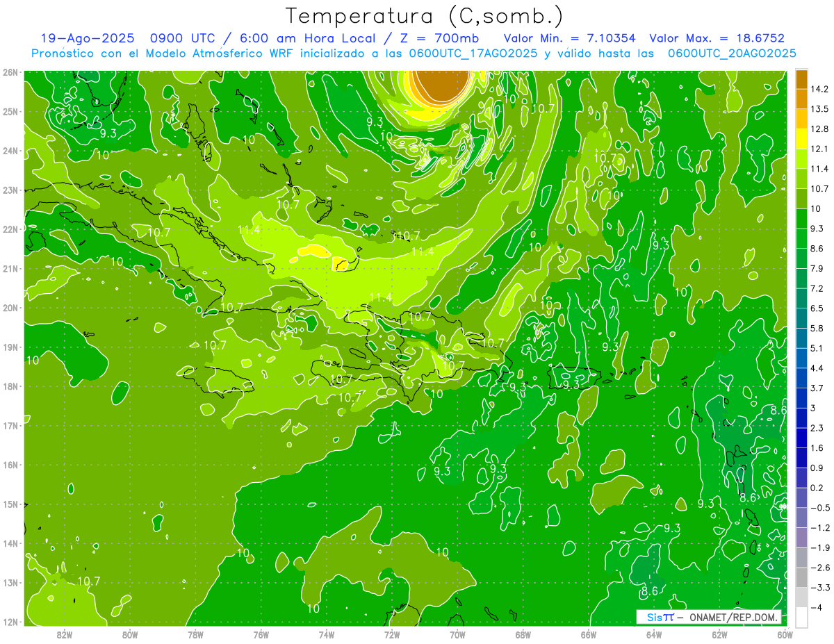Screen dimensions: 834x644
Task: Click the brown warm-core maximum on the map
Action: pyautogui.click(x=441, y=85)
